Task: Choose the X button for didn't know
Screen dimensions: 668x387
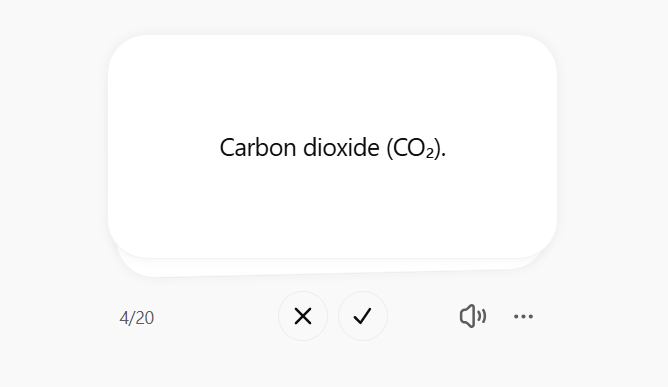Action: (303, 316)
